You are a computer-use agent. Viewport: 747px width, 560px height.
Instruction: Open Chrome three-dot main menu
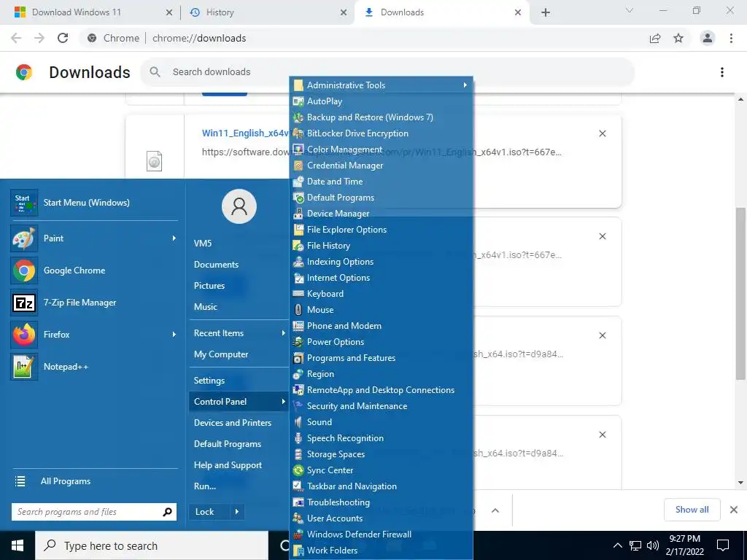731,38
